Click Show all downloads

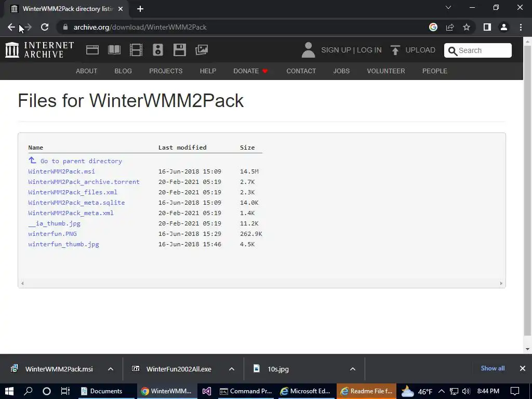[x=493, y=368]
